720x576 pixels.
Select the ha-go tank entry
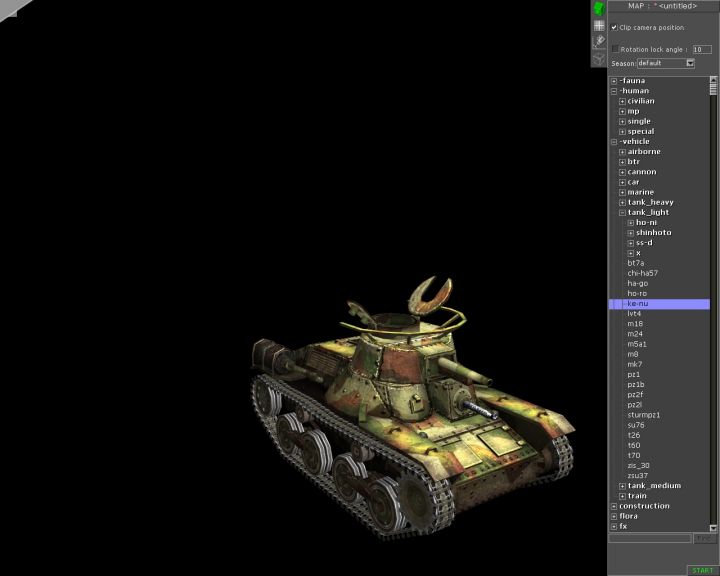coord(637,283)
